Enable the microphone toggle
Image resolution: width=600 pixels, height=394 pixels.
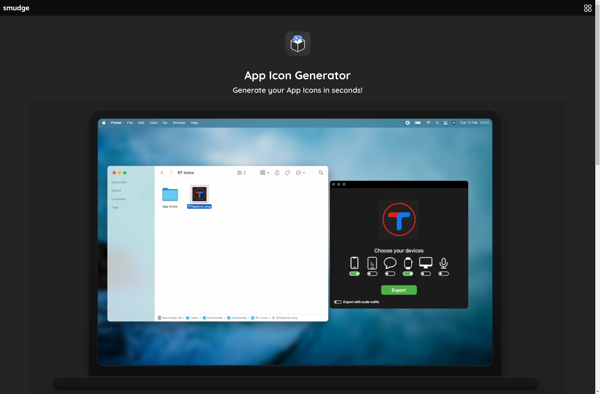443,274
